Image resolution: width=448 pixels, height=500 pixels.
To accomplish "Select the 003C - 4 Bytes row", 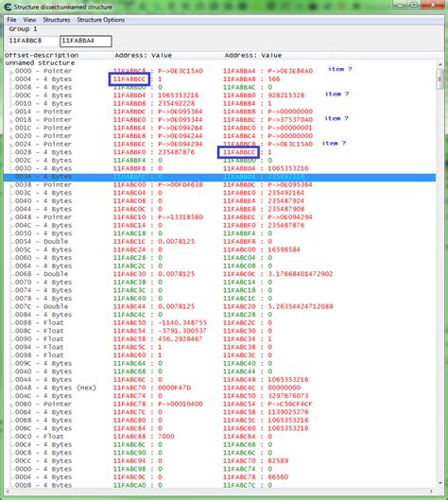I will coord(219,193).
